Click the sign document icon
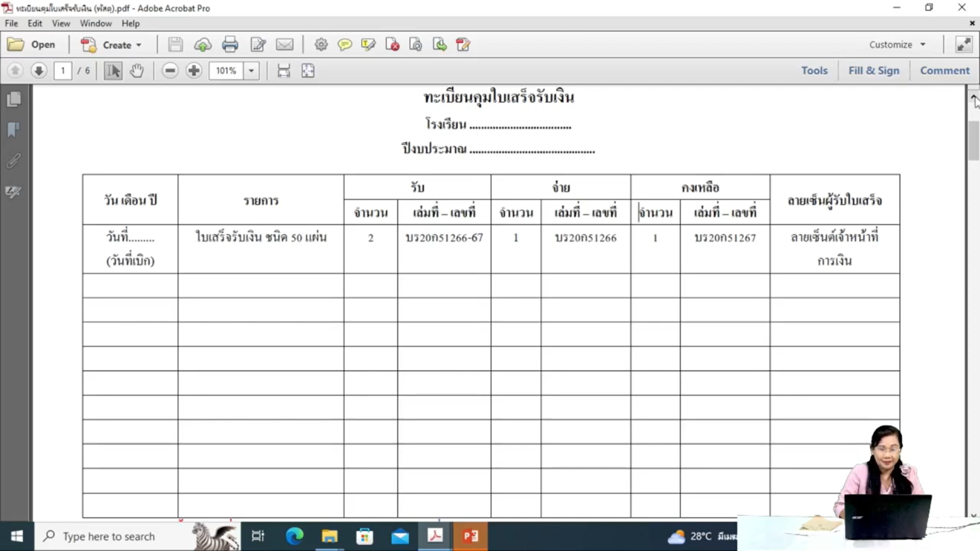 (463, 45)
